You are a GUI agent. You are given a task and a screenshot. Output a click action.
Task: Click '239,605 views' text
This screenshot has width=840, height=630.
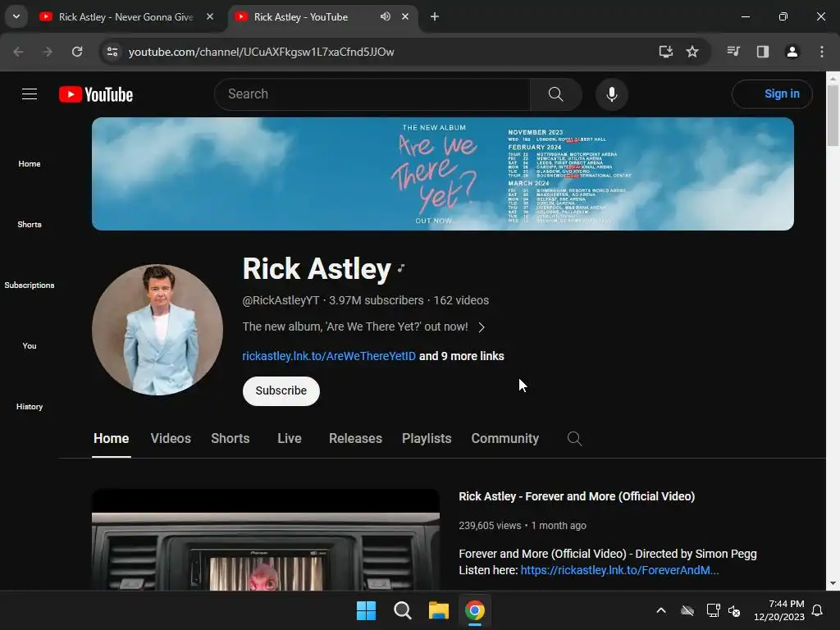(490, 526)
